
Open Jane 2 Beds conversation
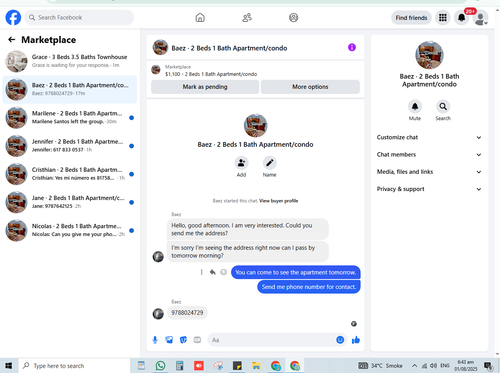70,202
